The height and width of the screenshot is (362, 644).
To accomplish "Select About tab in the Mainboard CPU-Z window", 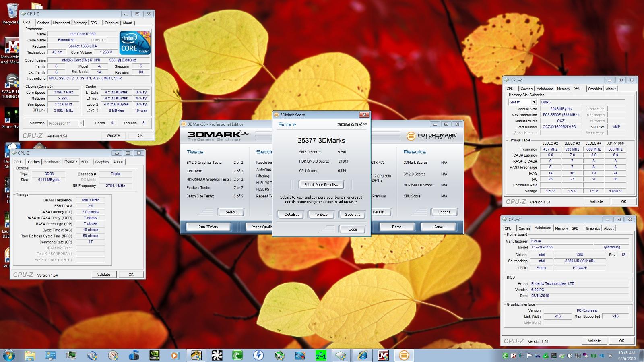I will click(x=609, y=228).
